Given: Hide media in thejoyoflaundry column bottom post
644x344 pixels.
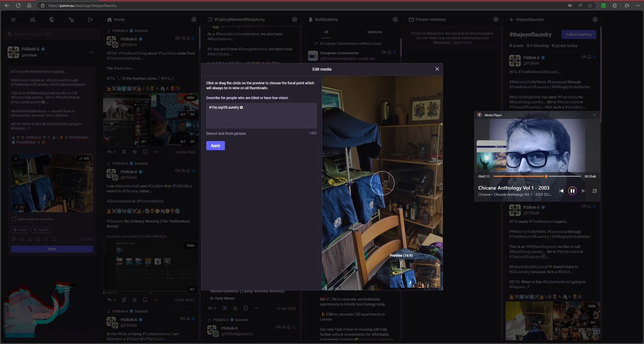Looking at the screenshot, I should point(592,306).
